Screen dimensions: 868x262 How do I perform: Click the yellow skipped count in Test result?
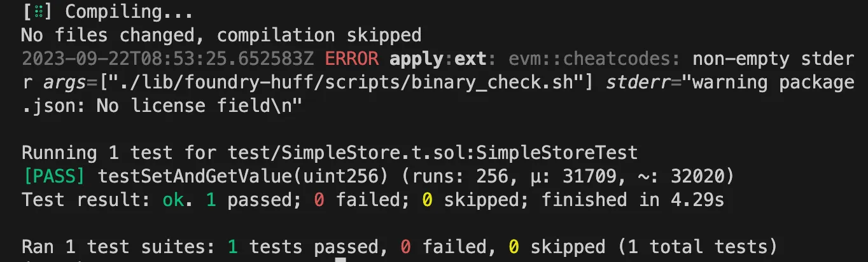coord(428,200)
